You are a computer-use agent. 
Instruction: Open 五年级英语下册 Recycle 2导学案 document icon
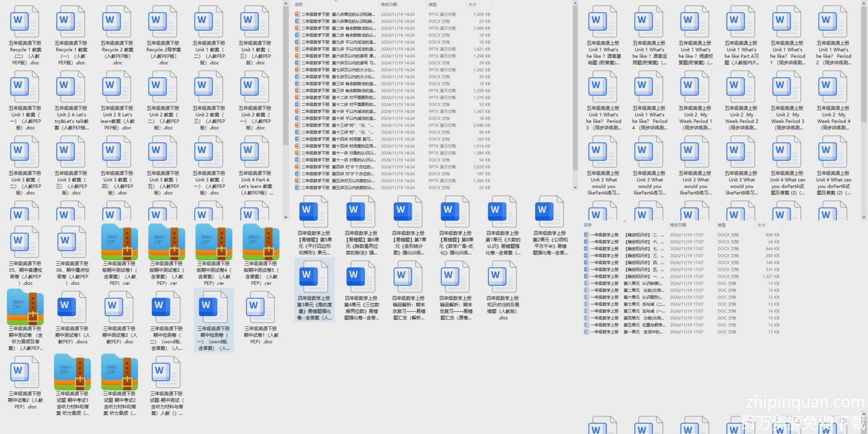[x=163, y=22]
